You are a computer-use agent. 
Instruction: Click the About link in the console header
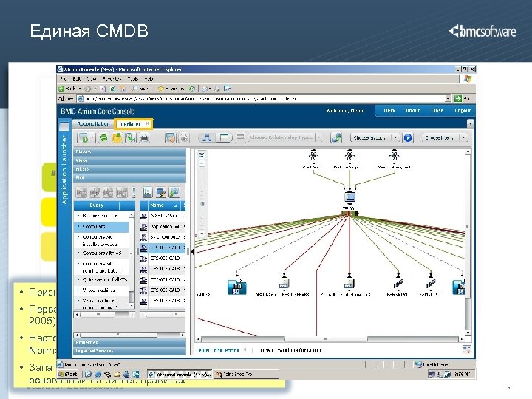[412, 111]
